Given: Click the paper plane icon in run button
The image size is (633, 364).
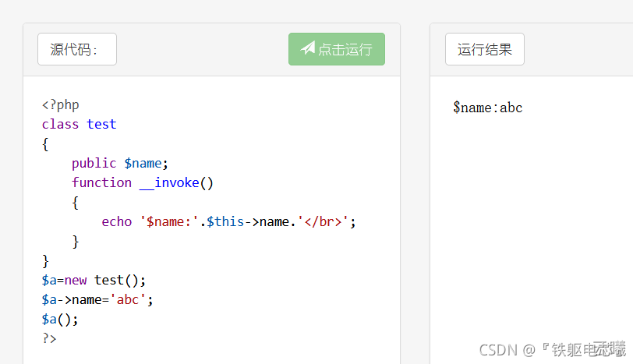Looking at the screenshot, I should tap(308, 48).
